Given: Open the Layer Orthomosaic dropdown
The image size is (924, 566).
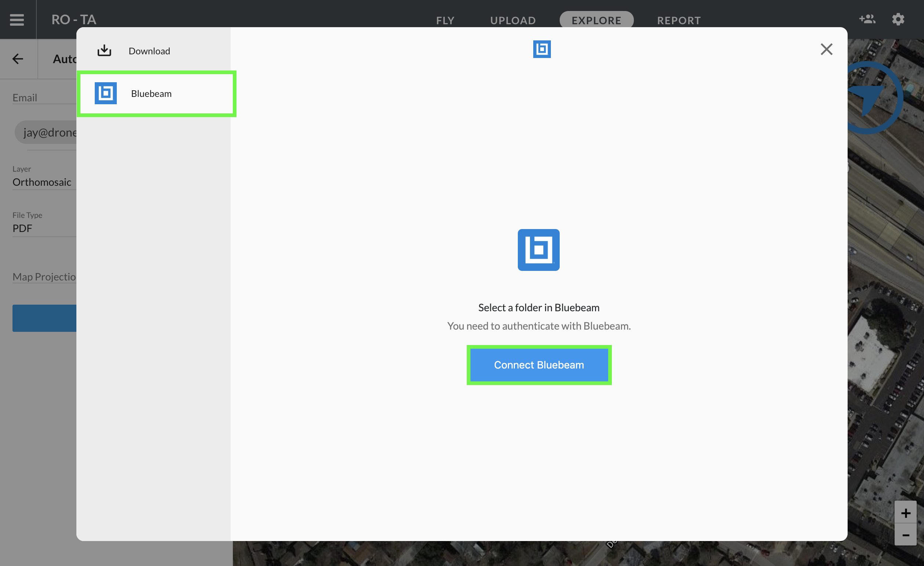Looking at the screenshot, I should [42, 182].
